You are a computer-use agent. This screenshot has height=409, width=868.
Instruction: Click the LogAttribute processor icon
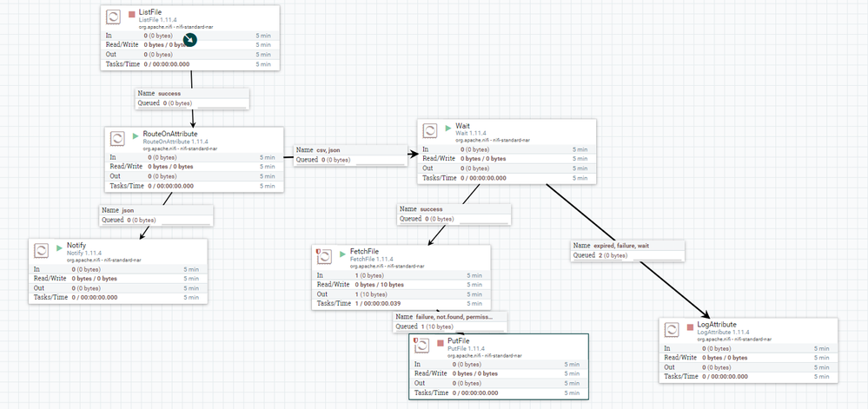coord(672,329)
